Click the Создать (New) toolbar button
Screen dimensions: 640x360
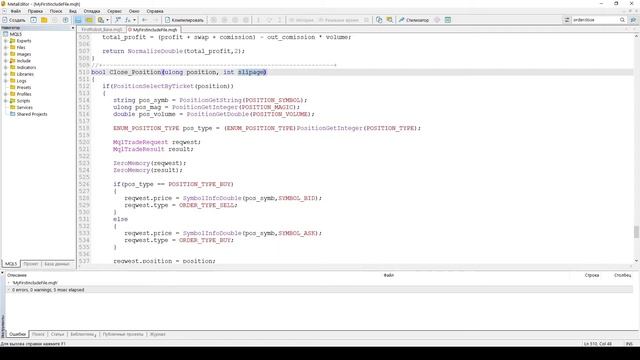point(14,20)
